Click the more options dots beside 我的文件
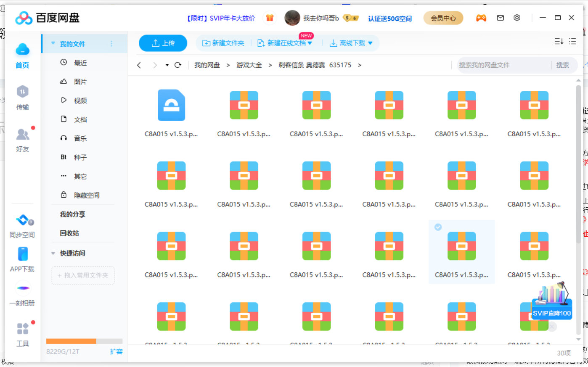Image resolution: width=588 pixels, height=367 pixels. point(111,44)
